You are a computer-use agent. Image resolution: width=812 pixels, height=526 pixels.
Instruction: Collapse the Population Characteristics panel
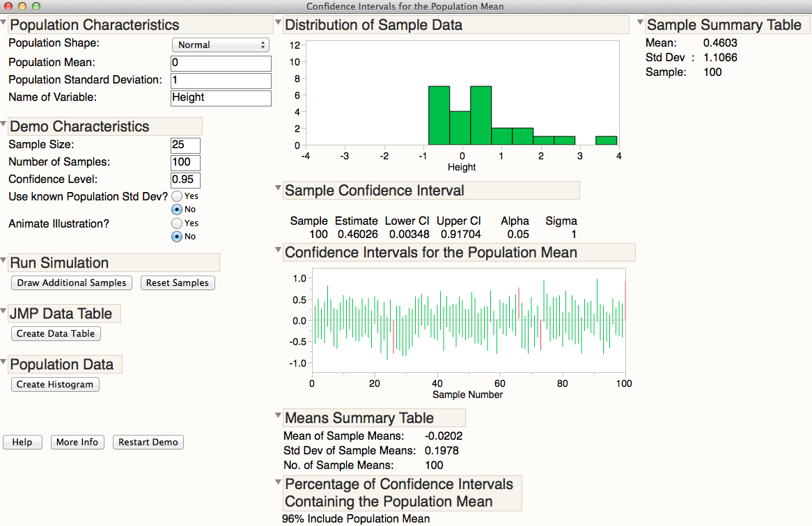point(3,22)
